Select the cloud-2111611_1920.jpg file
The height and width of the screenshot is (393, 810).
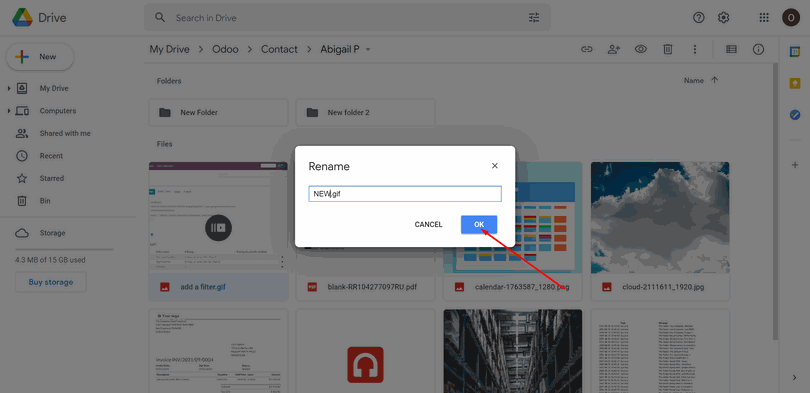tap(660, 287)
